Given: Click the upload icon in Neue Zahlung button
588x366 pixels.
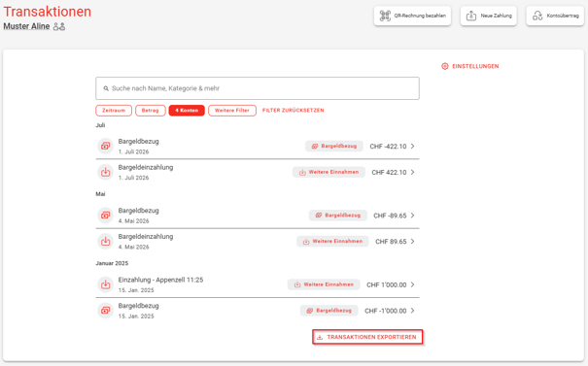Looking at the screenshot, I should pyautogui.click(x=471, y=16).
